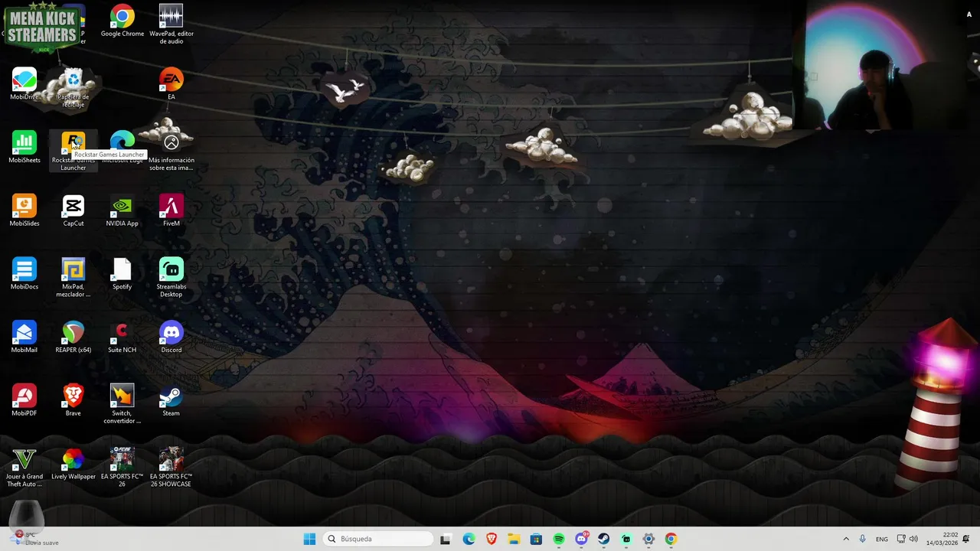This screenshot has width=980, height=551.
Task: Select the Papelera de reciclaje icon
Action: point(73,87)
